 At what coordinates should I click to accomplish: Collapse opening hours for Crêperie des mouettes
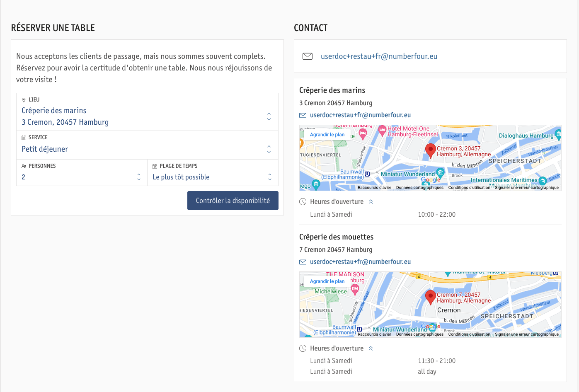click(x=371, y=348)
